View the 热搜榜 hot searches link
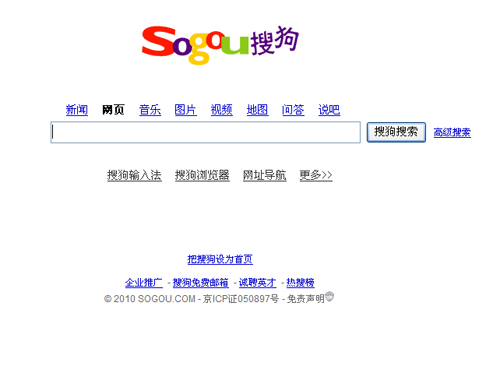 [x=300, y=283]
